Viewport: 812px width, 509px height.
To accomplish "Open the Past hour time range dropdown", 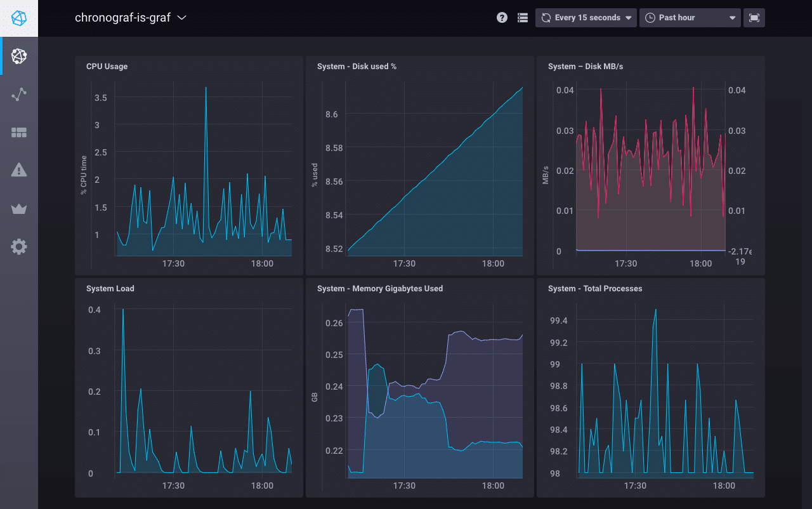I will click(x=690, y=17).
